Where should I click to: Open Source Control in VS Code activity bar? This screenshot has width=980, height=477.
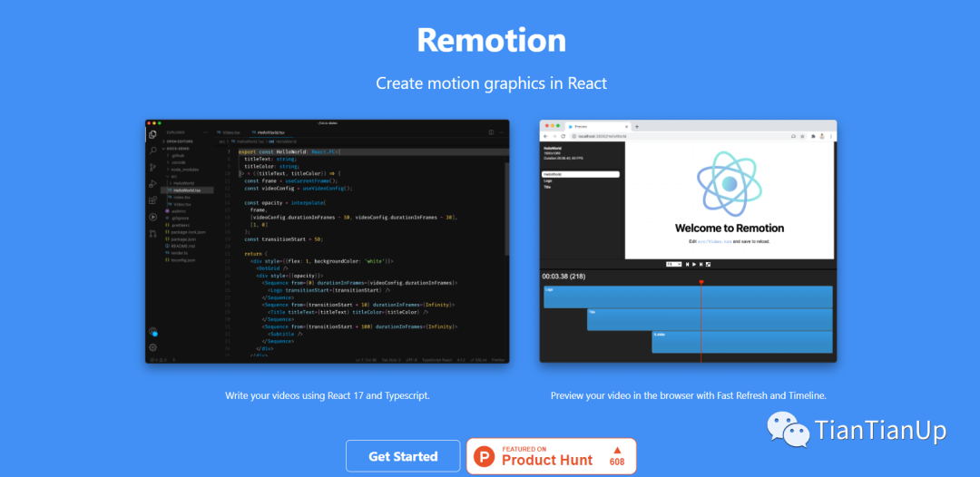pyautogui.click(x=152, y=168)
